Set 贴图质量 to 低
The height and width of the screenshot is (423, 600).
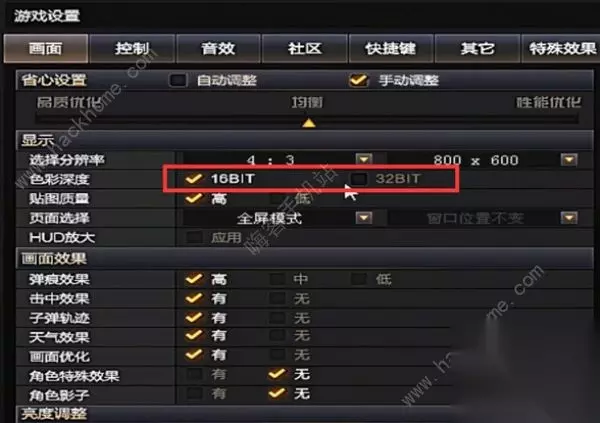click(277, 198)
